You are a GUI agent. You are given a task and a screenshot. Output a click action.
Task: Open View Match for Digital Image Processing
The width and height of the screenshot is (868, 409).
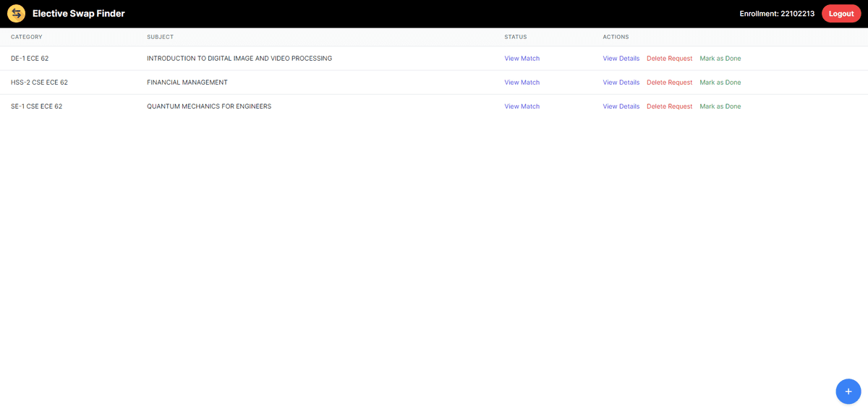click(522, 59)
